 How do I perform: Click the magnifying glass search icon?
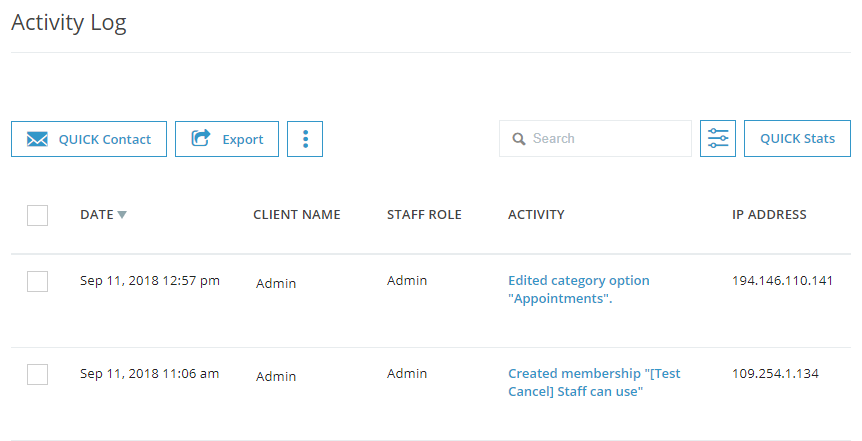(x=518, y=139)
